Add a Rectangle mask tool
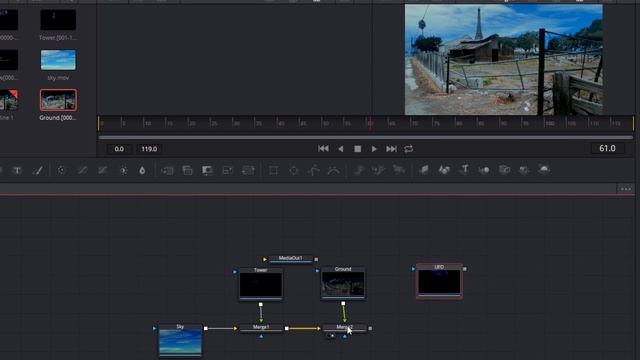This screenshot has width=640, height=360. 273,170
